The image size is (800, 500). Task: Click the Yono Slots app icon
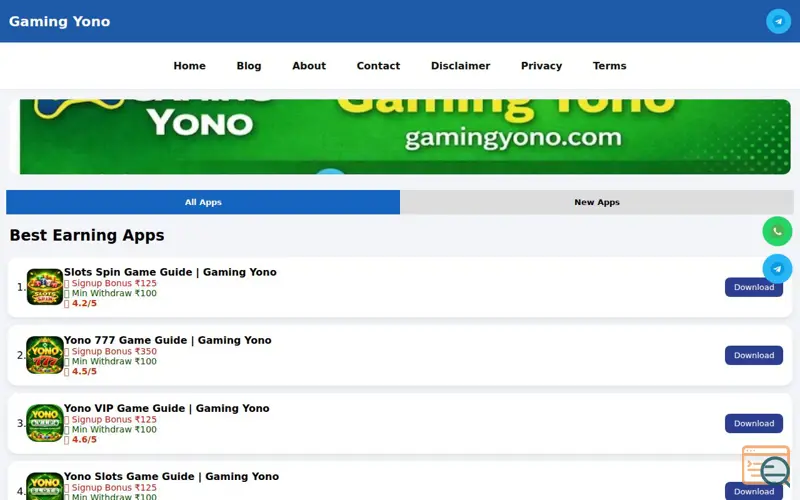(x=45, y=486)
